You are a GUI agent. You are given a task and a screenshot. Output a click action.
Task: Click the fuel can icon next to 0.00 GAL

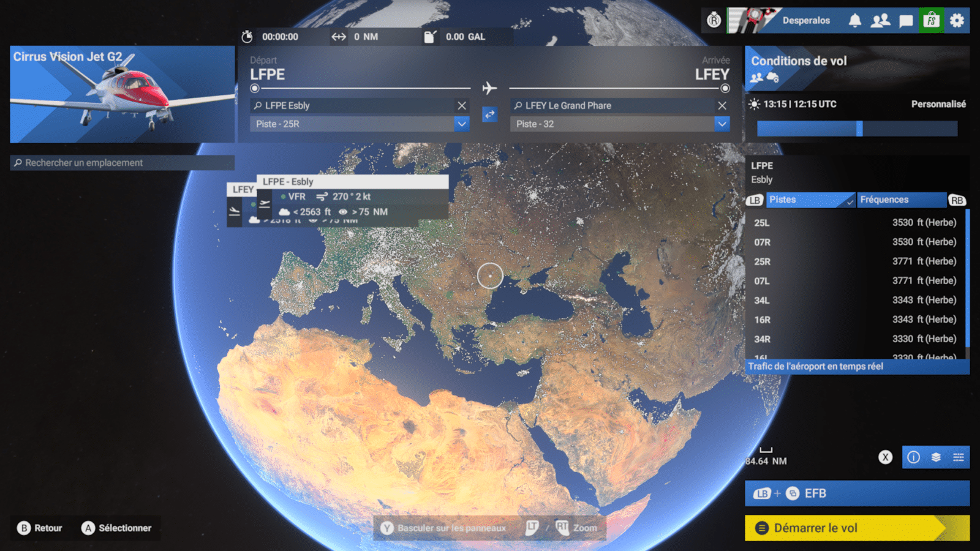(x=430, y=37)
